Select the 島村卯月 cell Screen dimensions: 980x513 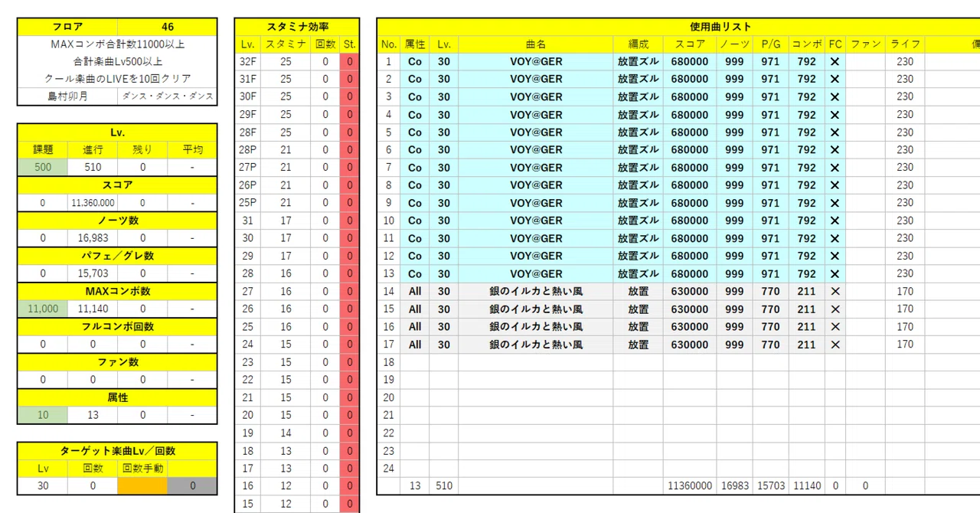click(x=67, y=96)
